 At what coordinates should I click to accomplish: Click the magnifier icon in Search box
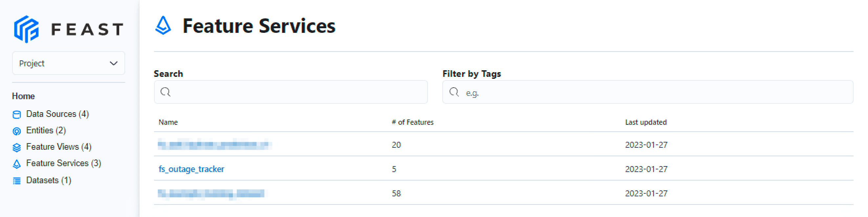coord(166,92)
